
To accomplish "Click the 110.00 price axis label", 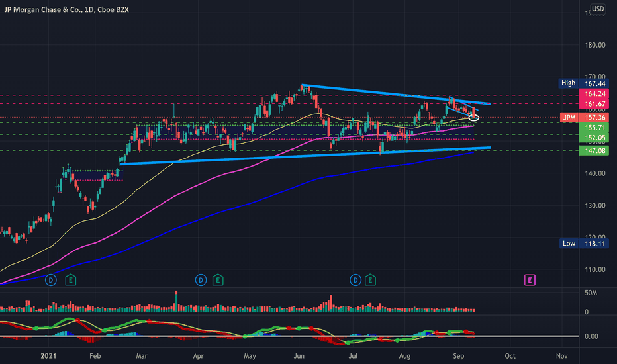I will (x=595, y=269).
